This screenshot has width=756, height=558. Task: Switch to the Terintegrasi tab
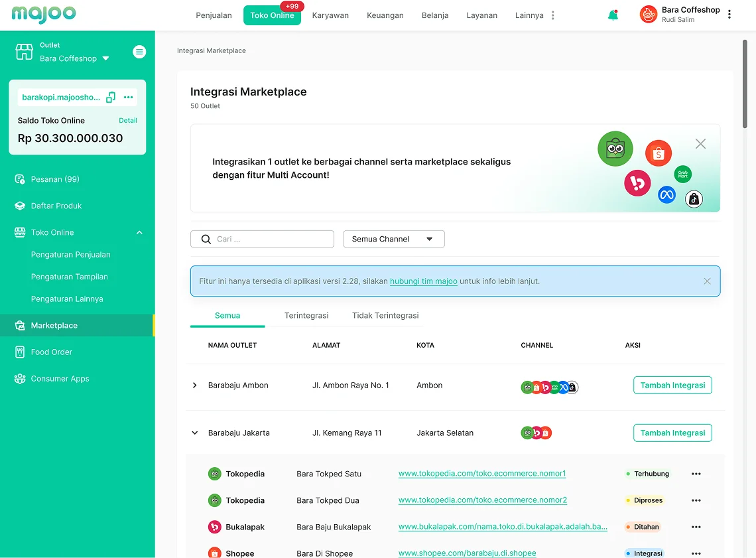pyautogui.click(x=306, y=315)
